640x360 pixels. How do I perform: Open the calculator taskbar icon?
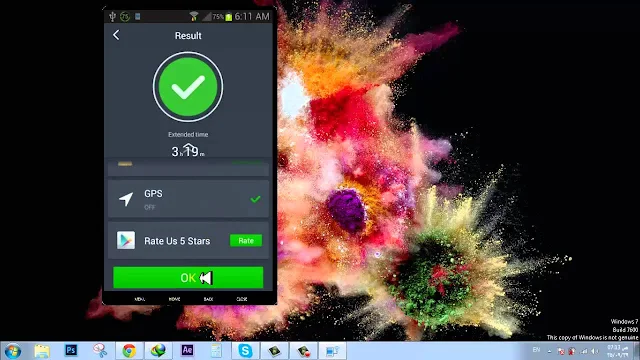pyautogui.click(x=216, y=351)
